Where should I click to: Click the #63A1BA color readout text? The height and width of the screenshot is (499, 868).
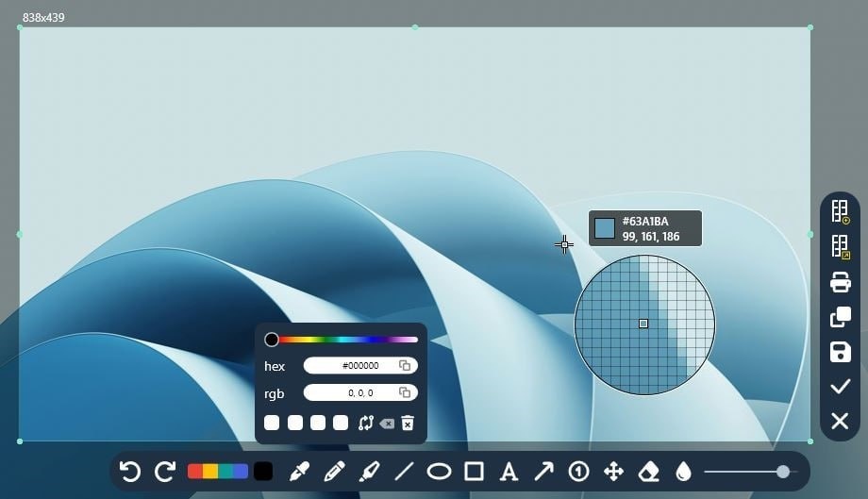coord(645,222)
